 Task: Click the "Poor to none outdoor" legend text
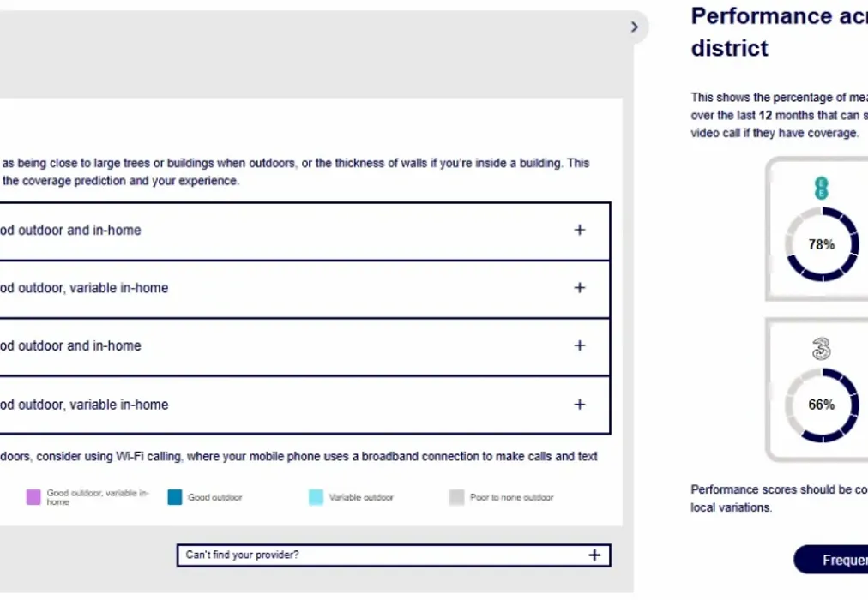pos(511,497)
